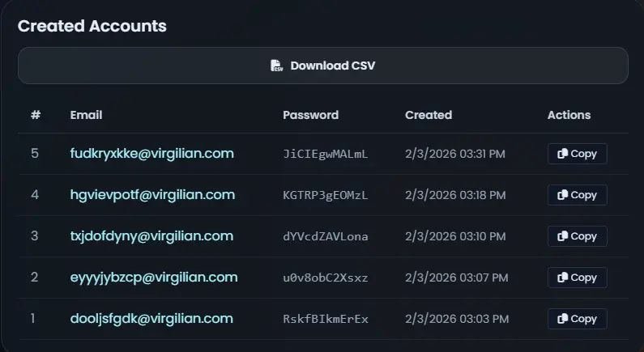Viewport: 644px width, 352px height.
Task: Click the Created column header
Action: (x=429, y=115)
